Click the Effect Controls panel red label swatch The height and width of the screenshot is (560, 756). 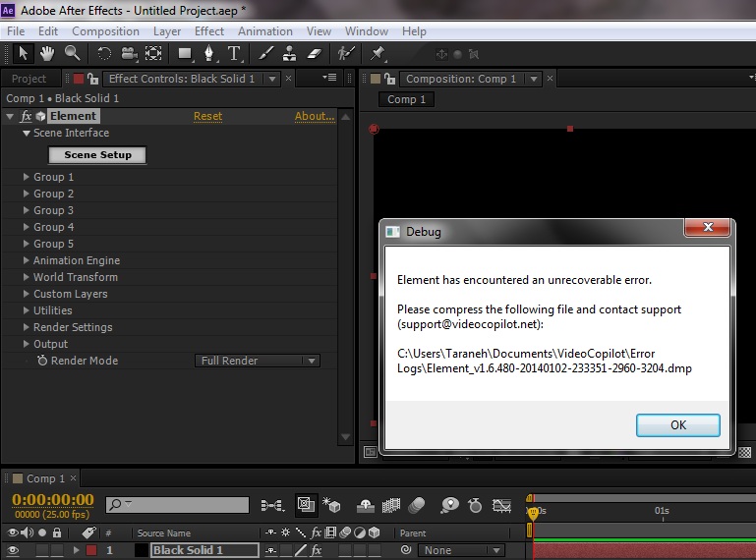(x=78, y=79)
